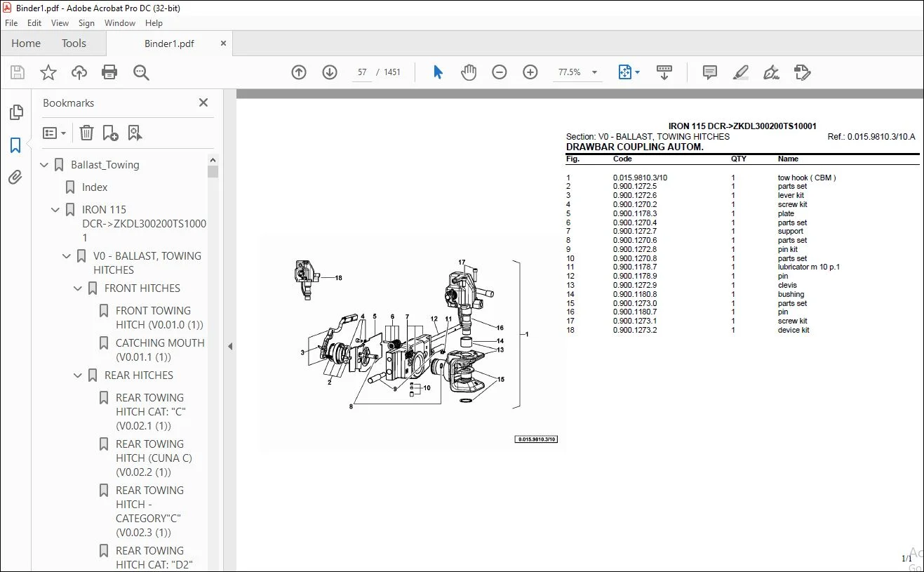This screenshot has height=572, width=924.
Task: Choose the Selection arrow tool
Action: click(438, 72)
